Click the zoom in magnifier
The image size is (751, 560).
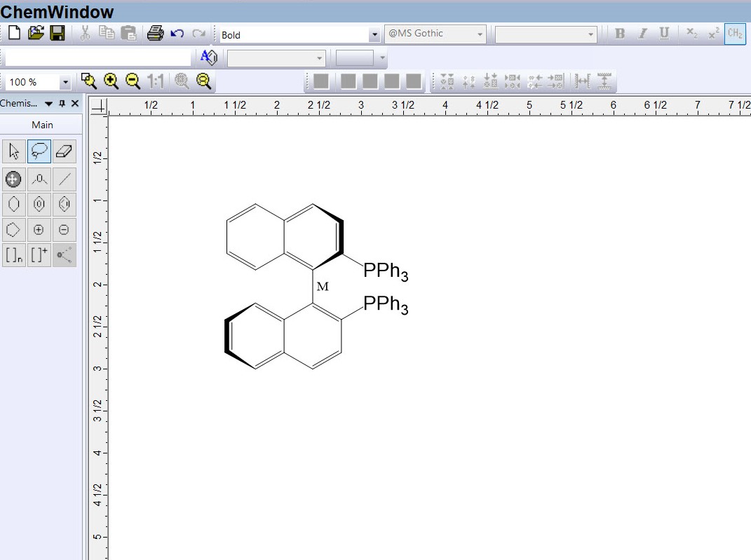coord(111,81)
